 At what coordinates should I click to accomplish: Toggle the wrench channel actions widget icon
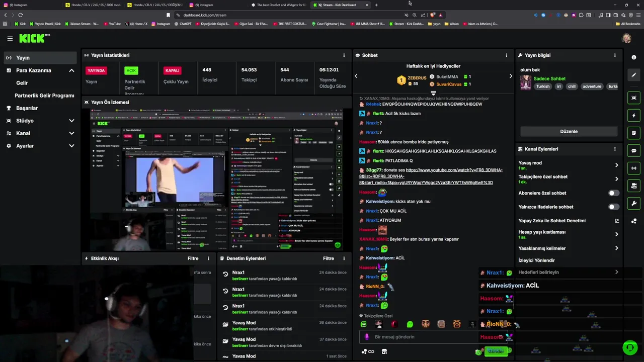pyautogui.click(x=634, y=203)
